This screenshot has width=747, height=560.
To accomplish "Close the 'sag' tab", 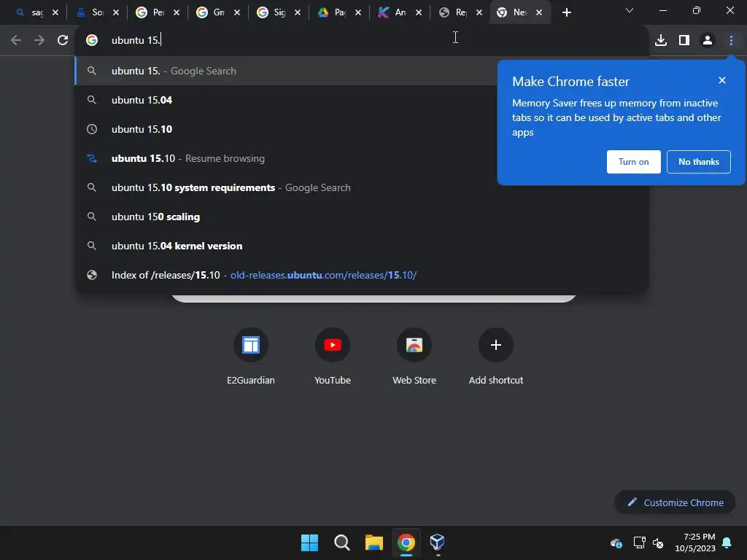I will (55, 12).
